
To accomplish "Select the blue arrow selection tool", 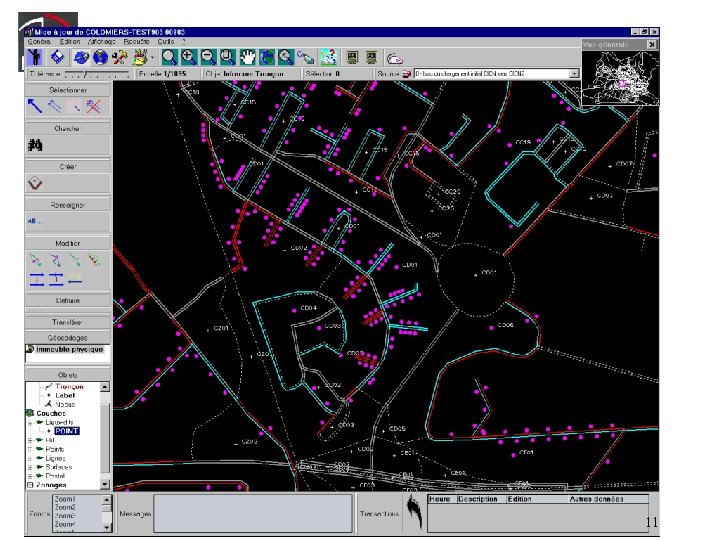I will click(35, 106).
